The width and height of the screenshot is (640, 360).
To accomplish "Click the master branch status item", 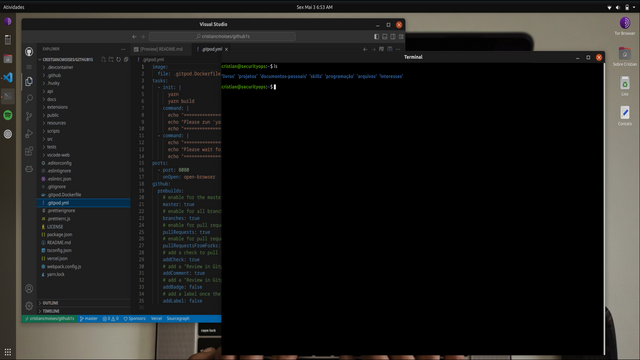I will (x=89, y=319).
